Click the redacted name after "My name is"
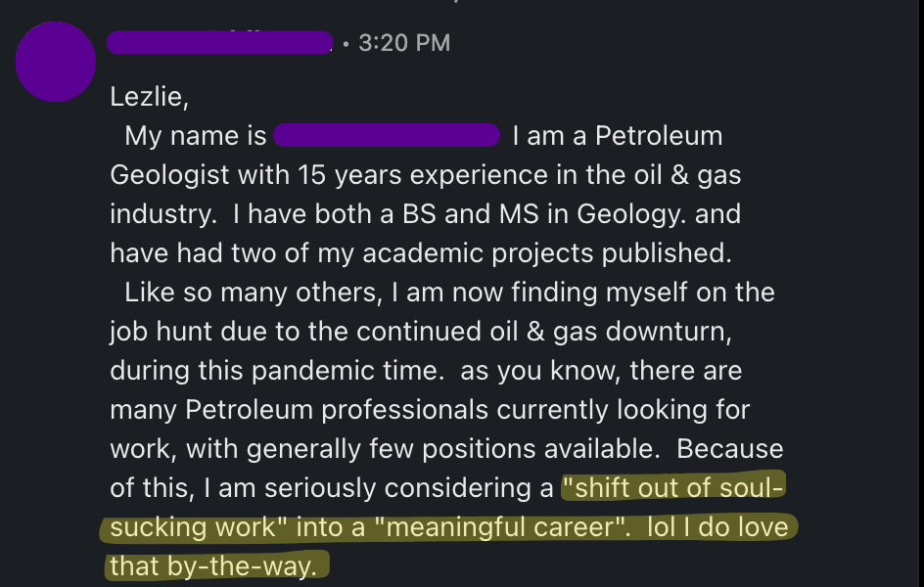Viewport: 924px width, 587px height. [387, 136]
